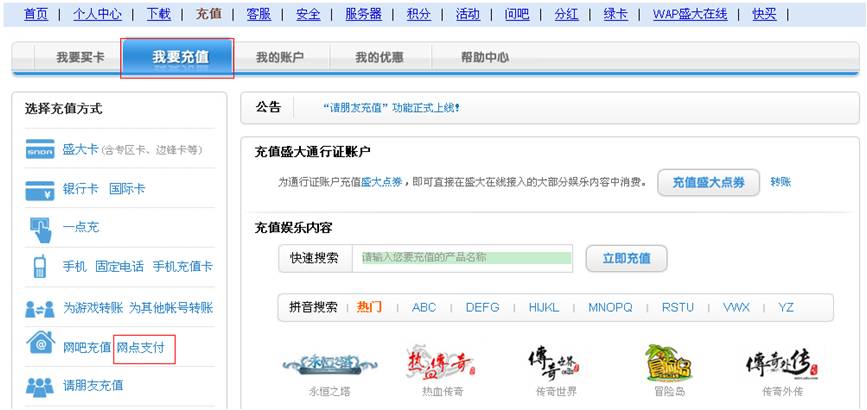Choose 网点支付 option

point(140,348)
